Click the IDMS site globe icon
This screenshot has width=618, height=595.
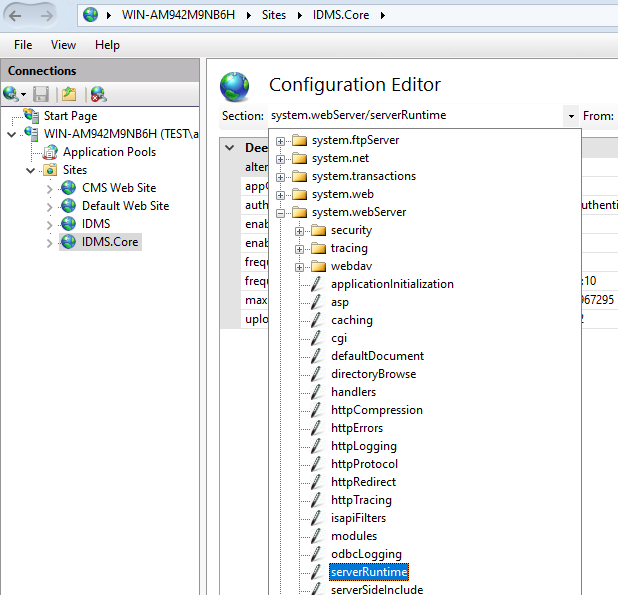pos(69,224)
